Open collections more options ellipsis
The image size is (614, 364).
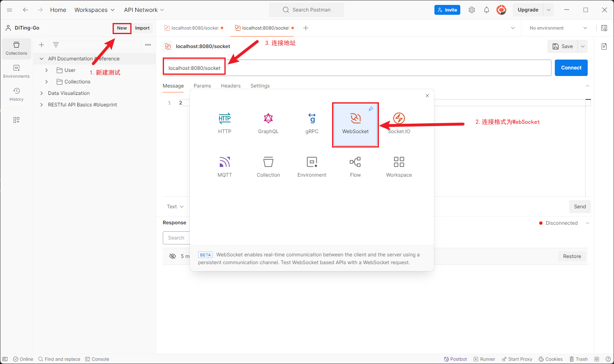(x=148, y=45)
